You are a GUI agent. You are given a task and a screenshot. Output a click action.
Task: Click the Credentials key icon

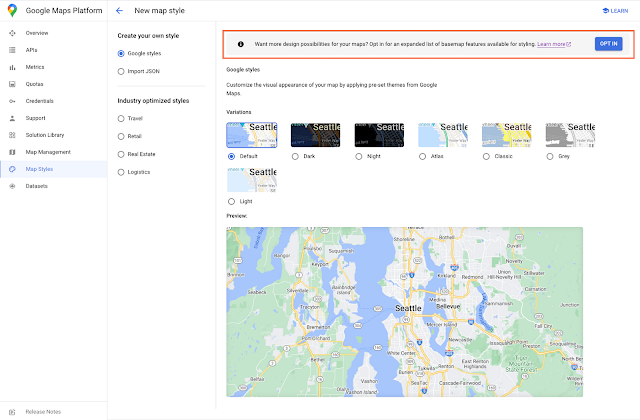click(x=12, y=101)
